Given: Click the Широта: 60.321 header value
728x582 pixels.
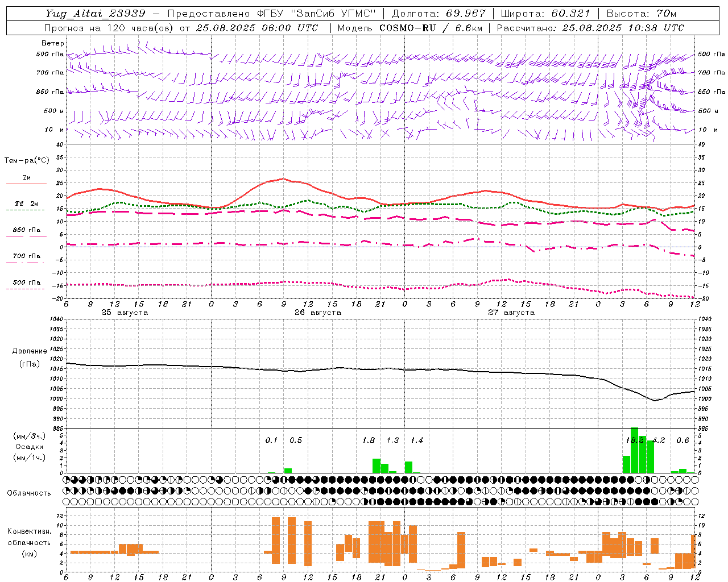Looking at the screenshot, I should [545, 14].
